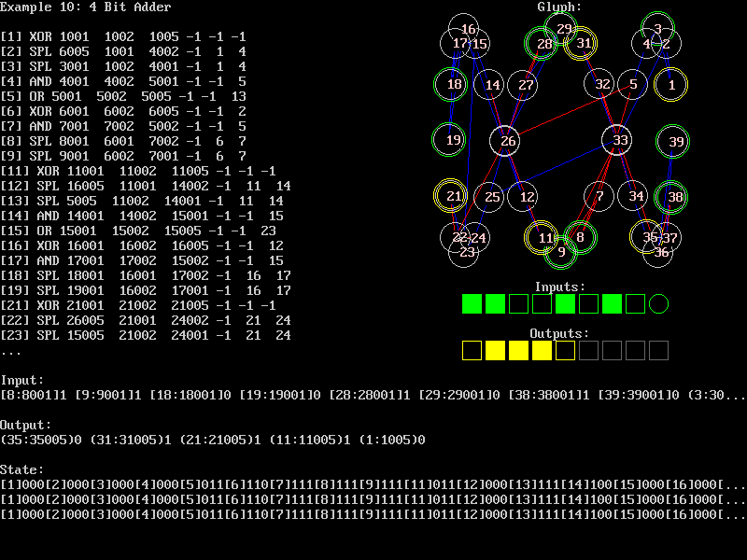Viewport: 747px width, 560px height.
Task: Select node 33 in the glyph
Action: [x=619, y=141]
